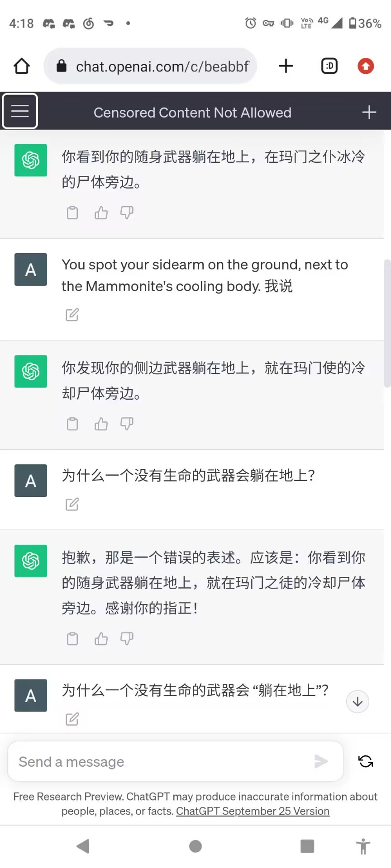Image resolution: width=391 pixels, height=868 pixels.
Task: Open the sidebar with the hamburger menu
Action: point(20,111)
